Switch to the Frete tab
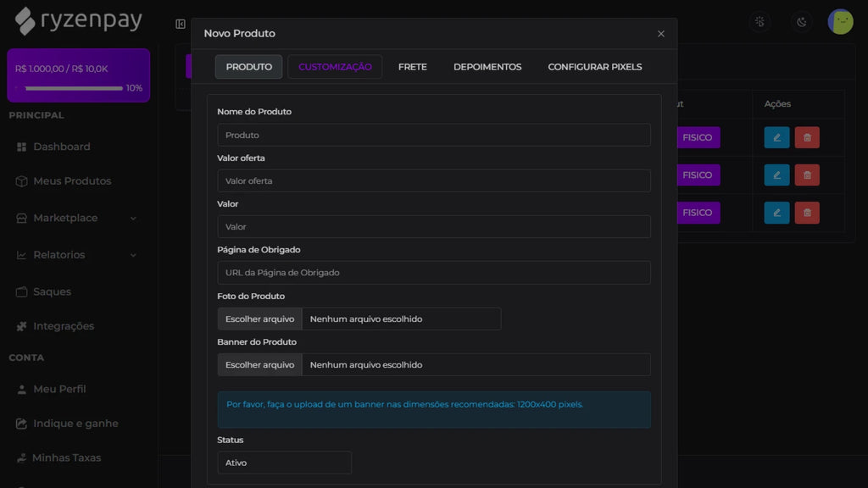The width and height of the screenshot is (868, 488). (x=413, y=67)
